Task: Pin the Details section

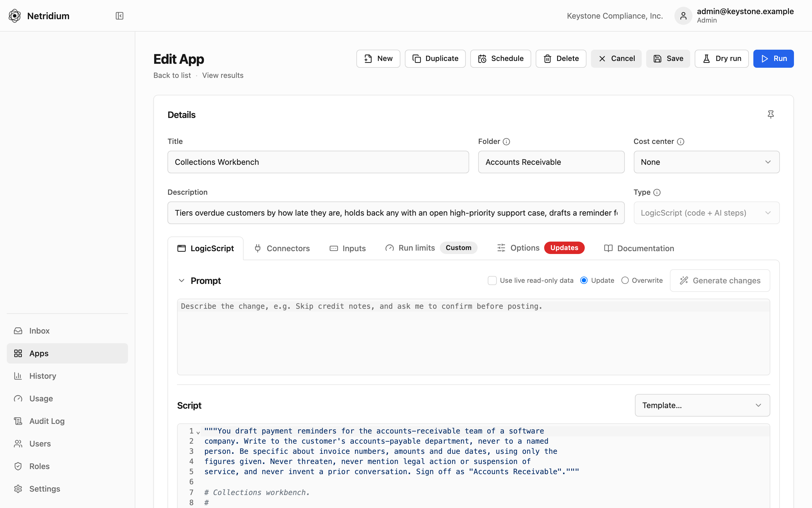Action: point(771,115)
